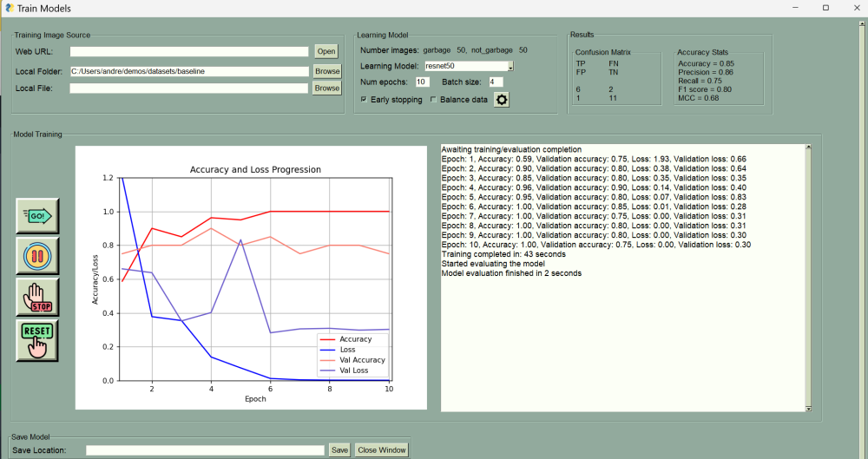Image resolution: width=868 pixels, height=459 pixels.
Task: Click the Save Location text field
Action: [204, 449]
